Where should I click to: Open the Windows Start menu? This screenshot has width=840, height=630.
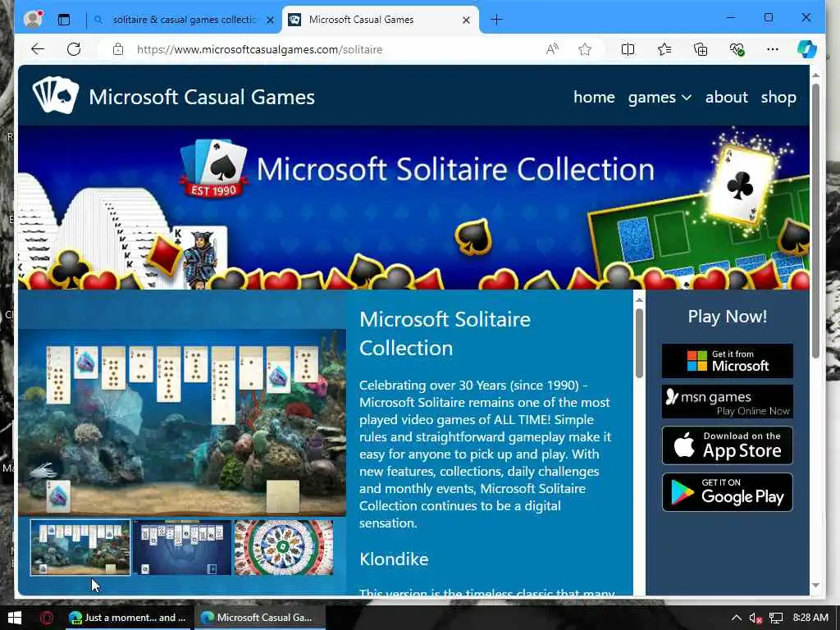coord(15,618)
